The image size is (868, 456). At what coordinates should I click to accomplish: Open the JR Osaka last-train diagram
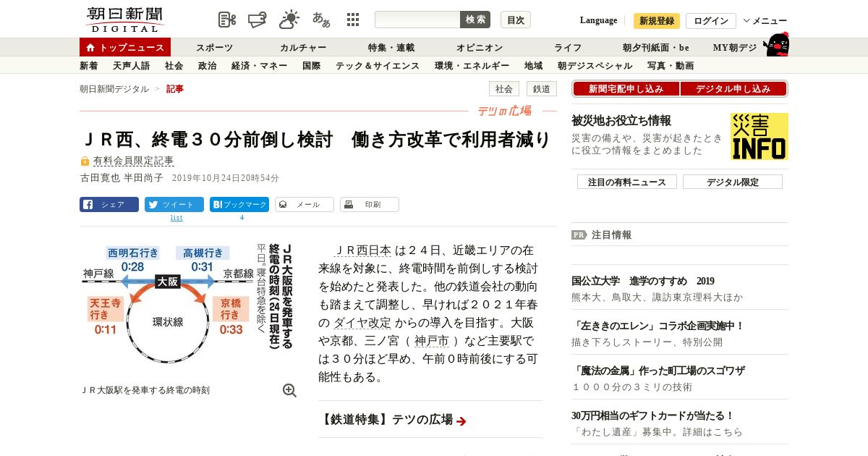(188, 304)
